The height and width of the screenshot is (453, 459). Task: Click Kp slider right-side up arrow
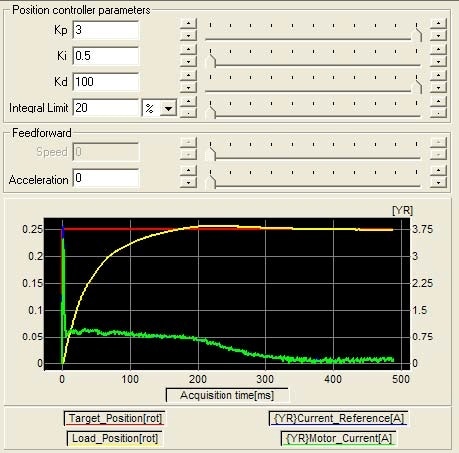point(438,23)
